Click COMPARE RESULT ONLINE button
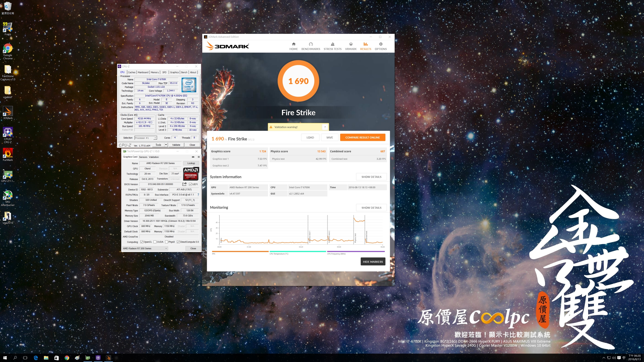The width and height of the screenshot is (644, 362). tap(362, 137)
